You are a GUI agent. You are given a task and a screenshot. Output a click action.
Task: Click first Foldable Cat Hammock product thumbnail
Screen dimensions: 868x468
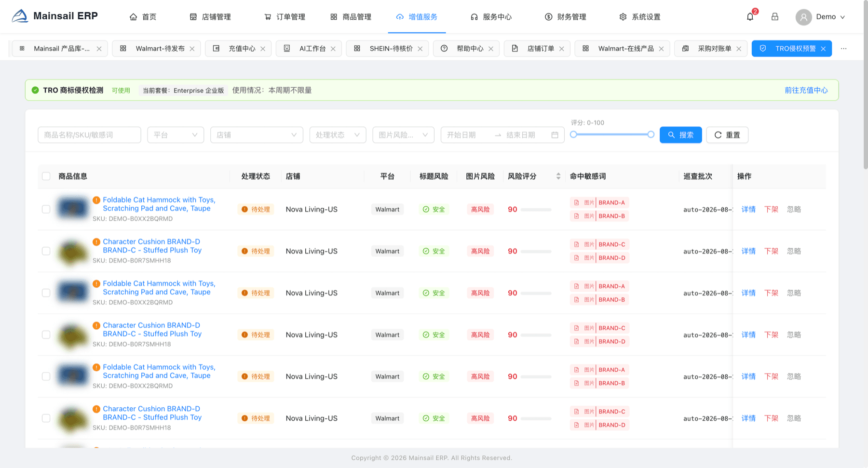(x=73, y=209)
